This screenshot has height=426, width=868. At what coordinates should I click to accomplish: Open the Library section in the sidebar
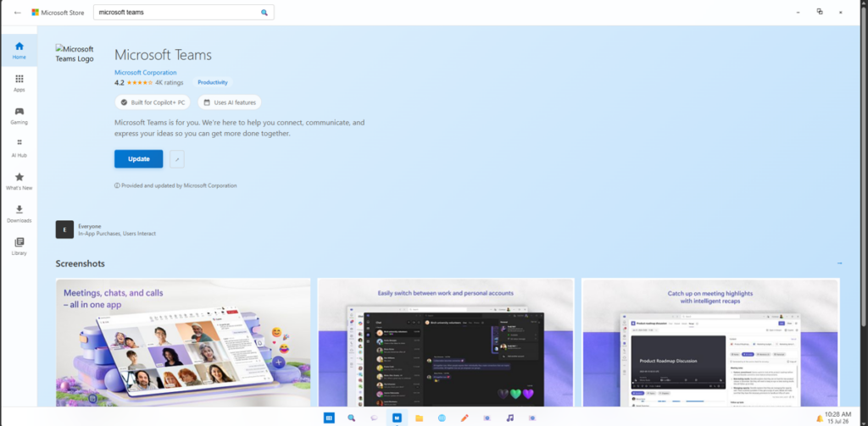19,246
